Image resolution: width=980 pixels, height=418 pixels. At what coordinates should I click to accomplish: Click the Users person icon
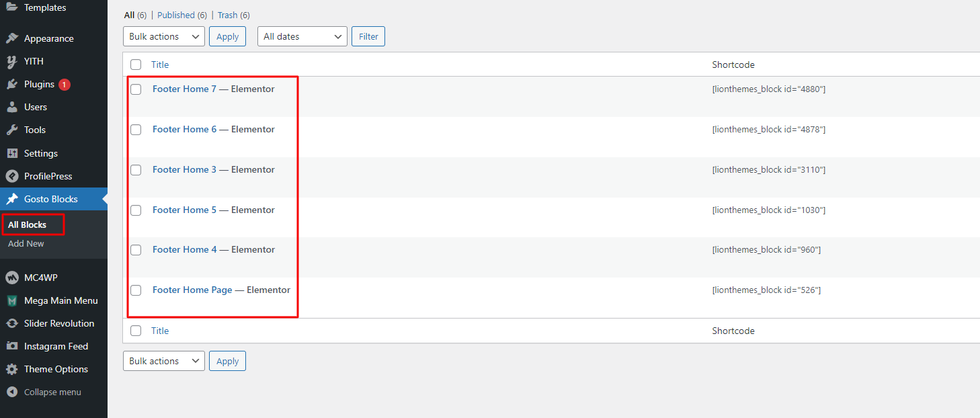click(x=11, y=107)
